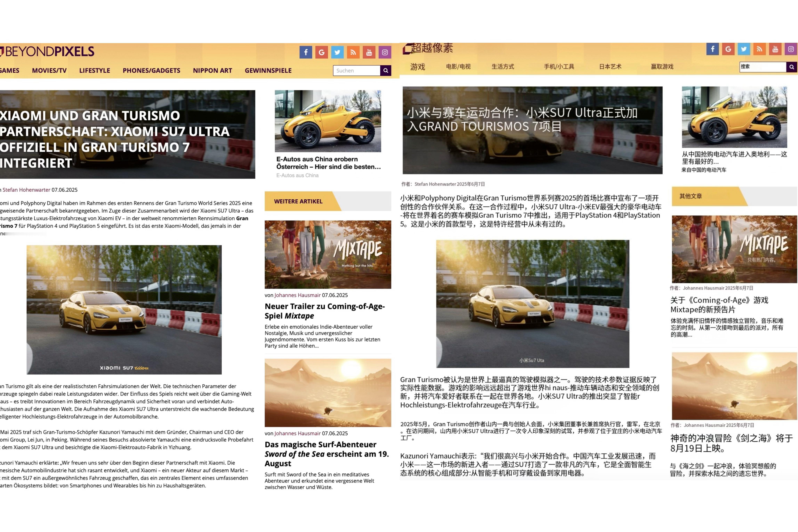
Task: Open PHONES/GADGETS menu
Action: [151, 71]
